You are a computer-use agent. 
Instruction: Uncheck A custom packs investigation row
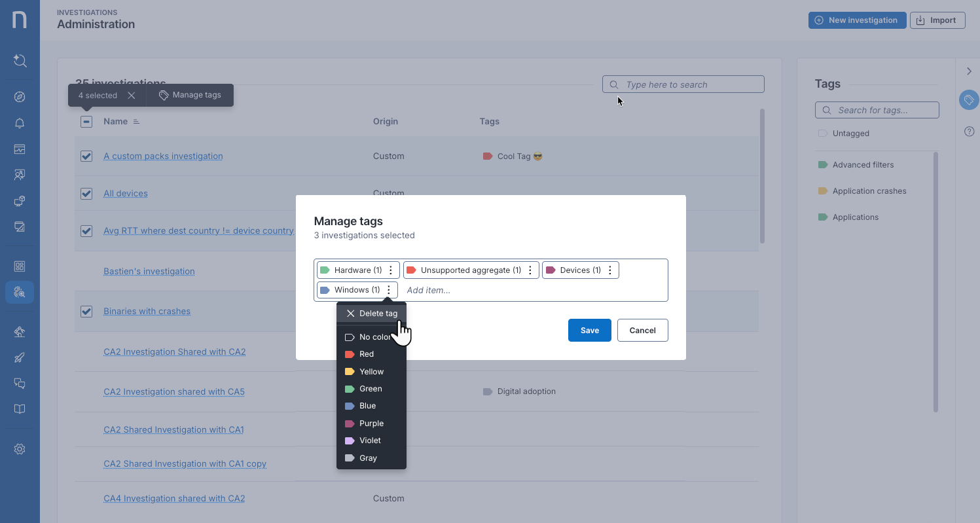pos(86,156)
